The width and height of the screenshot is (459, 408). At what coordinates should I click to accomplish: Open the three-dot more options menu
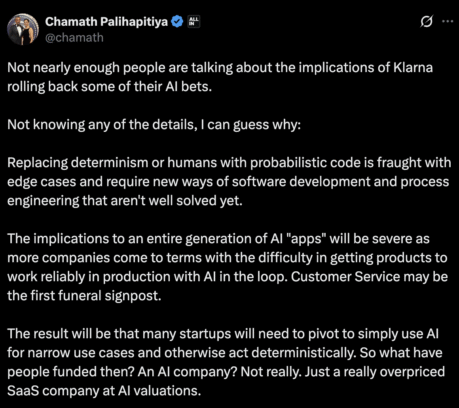447,21
